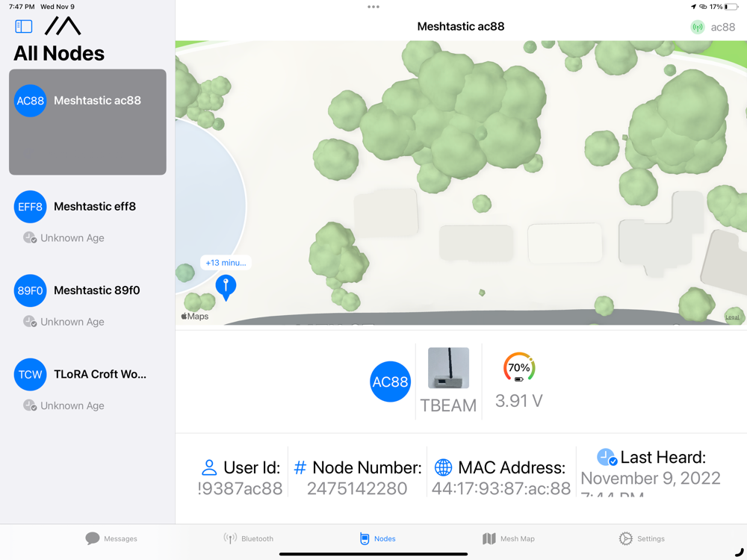Click the location arrow status icon

click(x=693, y=7)
